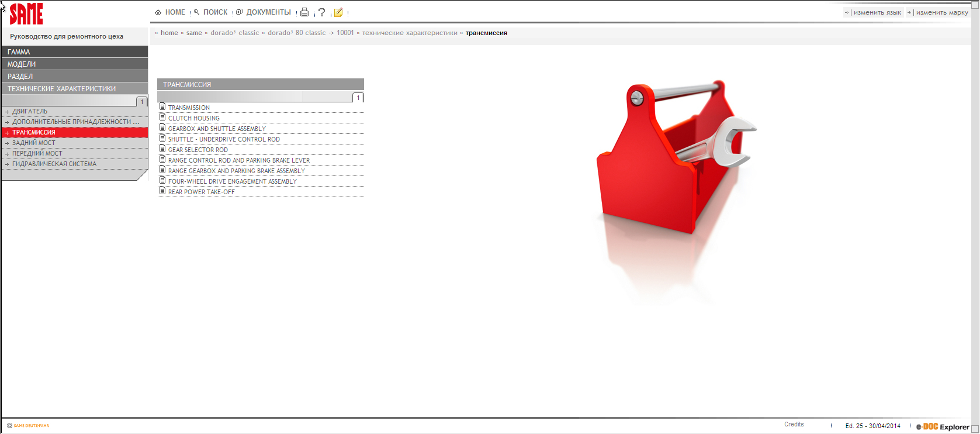Expand the ГАММА sidebar section
This screenshot has height=434, width=980.
pos(75,52)
